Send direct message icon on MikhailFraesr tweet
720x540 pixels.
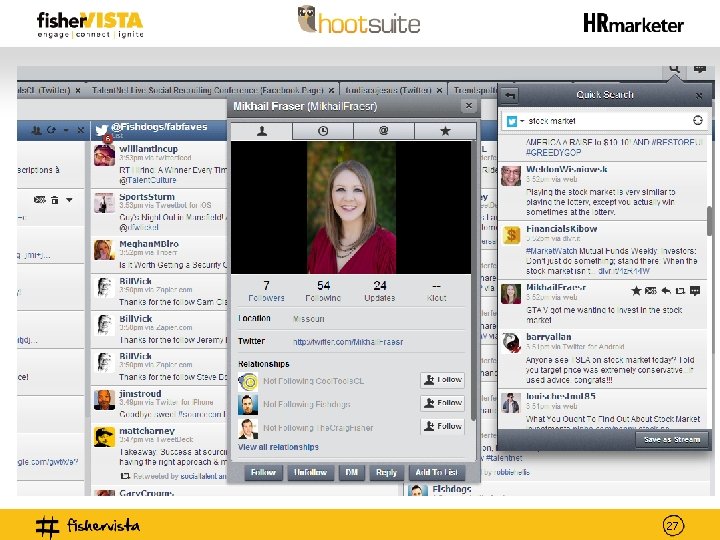coord(651,291)
